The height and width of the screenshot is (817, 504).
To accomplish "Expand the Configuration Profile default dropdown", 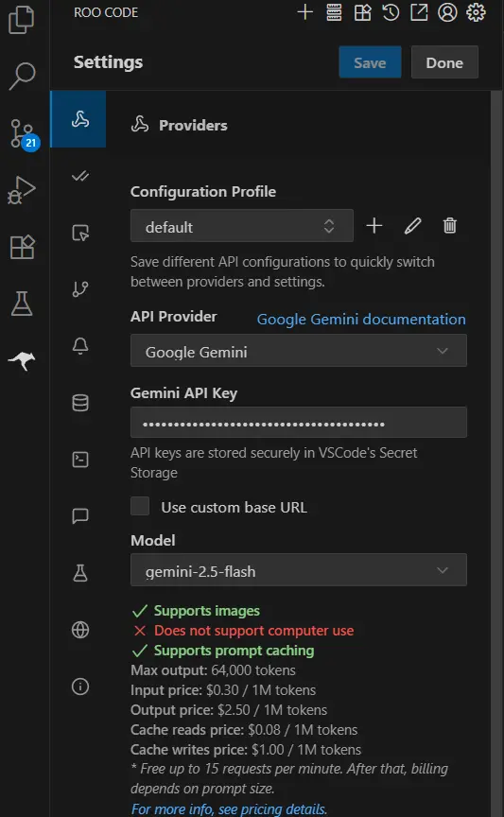I will pos(242,226).
